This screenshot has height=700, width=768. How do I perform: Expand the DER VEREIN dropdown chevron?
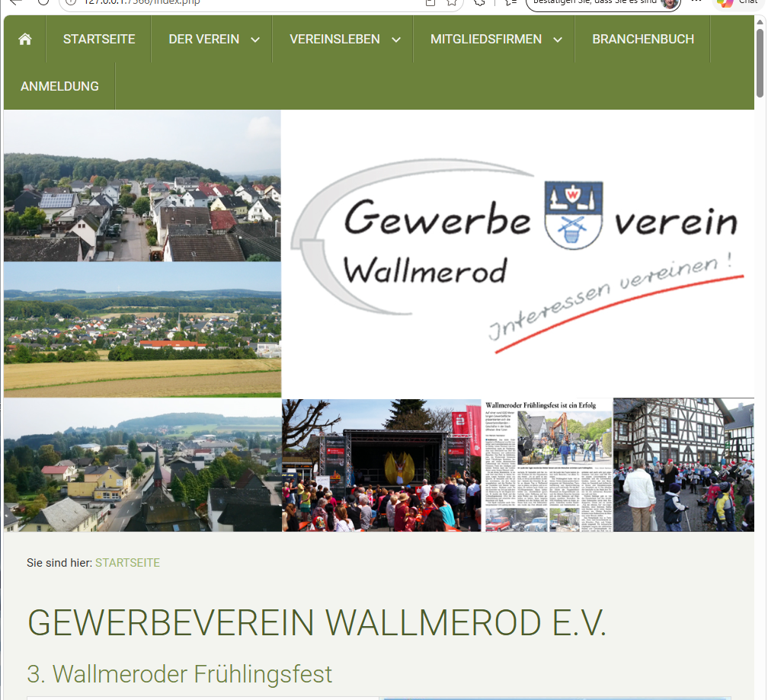click(255, 40)
